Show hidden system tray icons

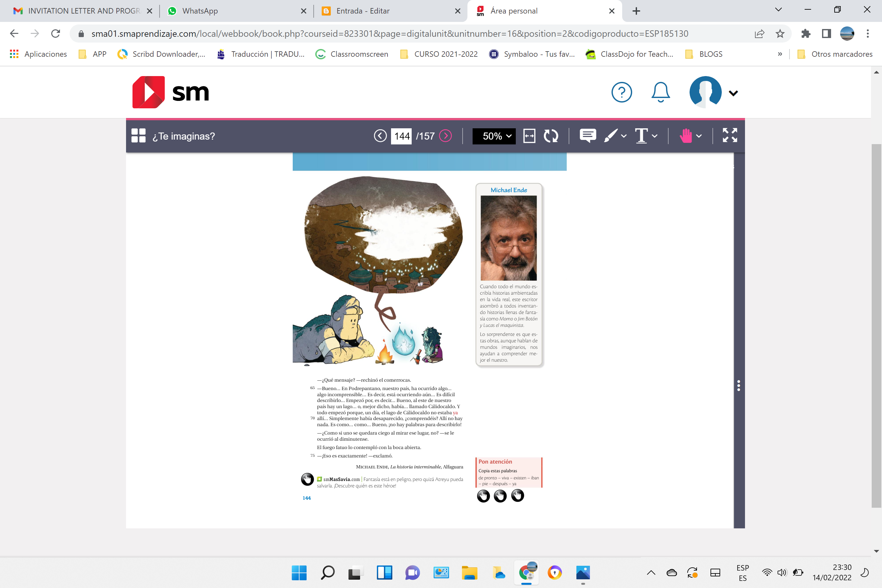(x=651, y=573)
